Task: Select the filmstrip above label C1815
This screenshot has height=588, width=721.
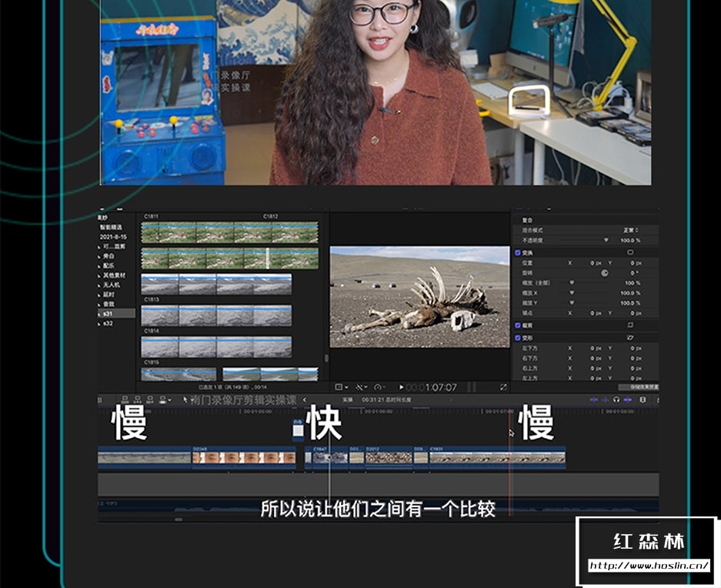Action: 216,346
